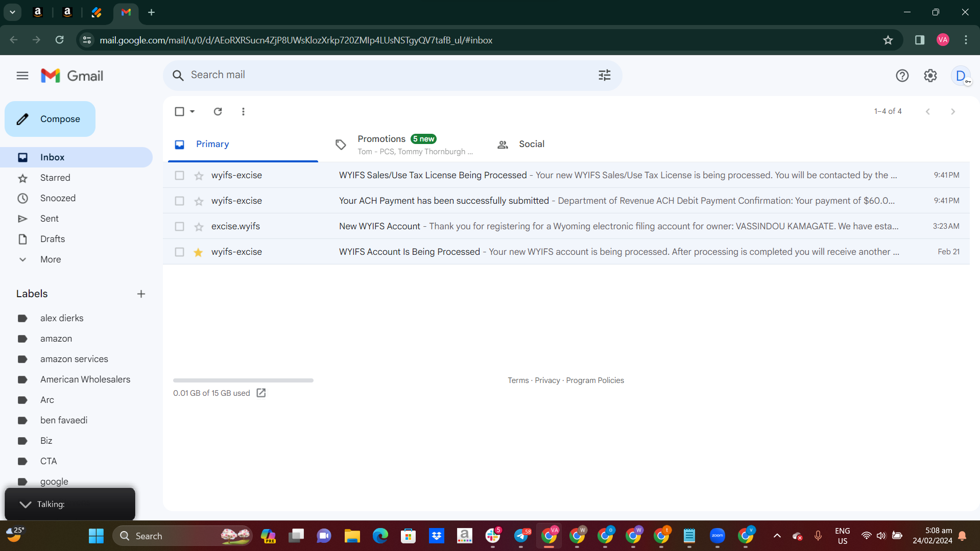Screen dimensions: 980x551
Task: Star the Sales/Use Tax License email
Action: click(x=199, y=176)
